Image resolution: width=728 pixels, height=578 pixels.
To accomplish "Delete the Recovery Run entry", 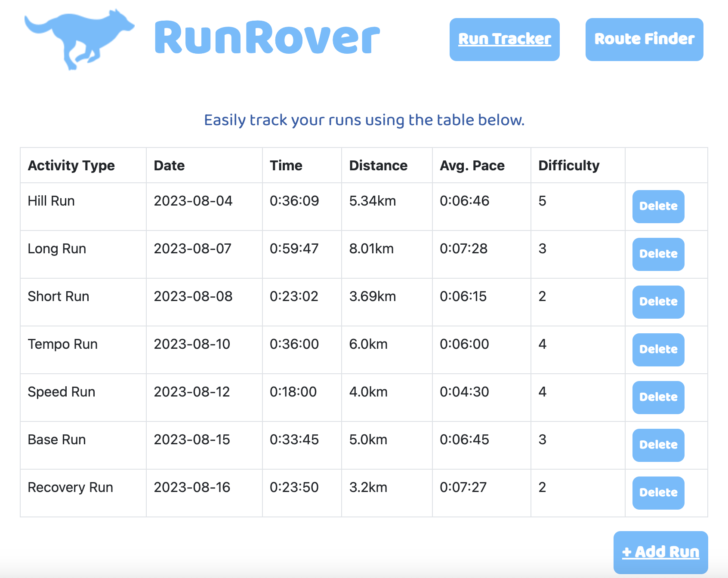I will (x=658, y=493).
